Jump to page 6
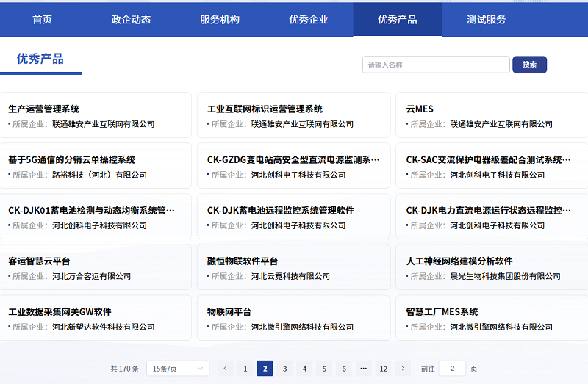 344,369
